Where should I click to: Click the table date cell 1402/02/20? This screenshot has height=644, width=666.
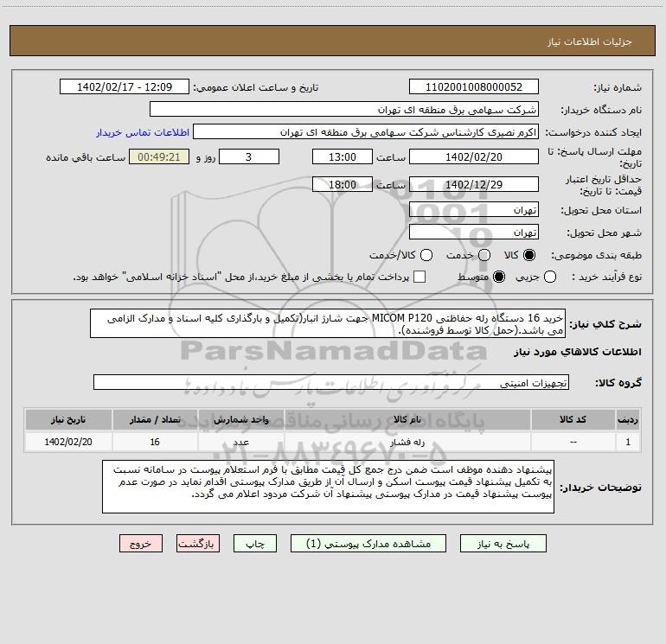pos(68,442)
